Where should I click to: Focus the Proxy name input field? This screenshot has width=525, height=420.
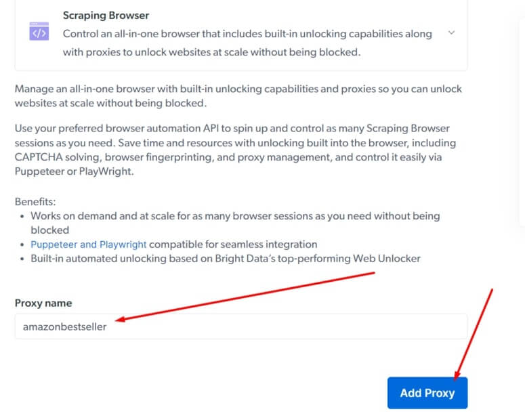coord(240,327)
